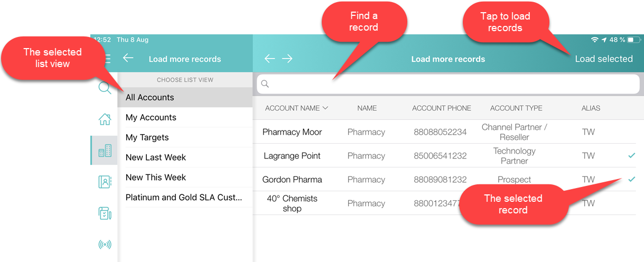Select the Accounts building sidebar icon
Viewport: 644px width, 262px height.
pyautogui.click(x=105, y=151)
